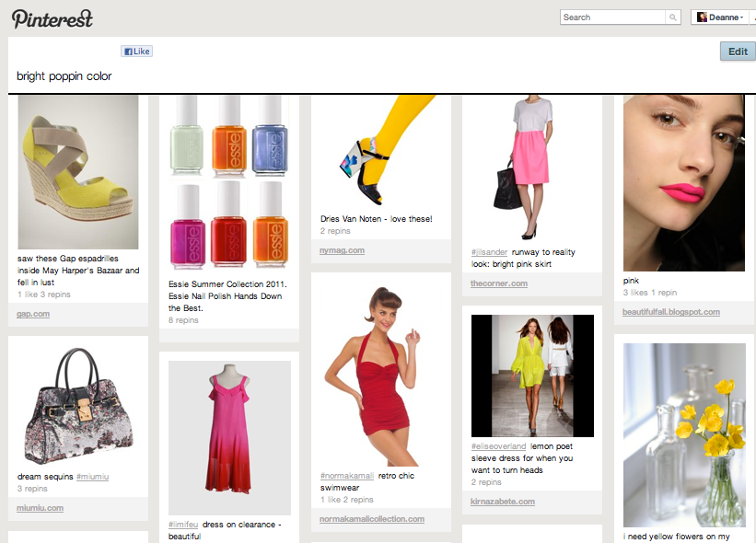Click the '8 repins' count
The width and height of the screenshot is (756, 543).
pyautogui.click(x=183, y=320)
